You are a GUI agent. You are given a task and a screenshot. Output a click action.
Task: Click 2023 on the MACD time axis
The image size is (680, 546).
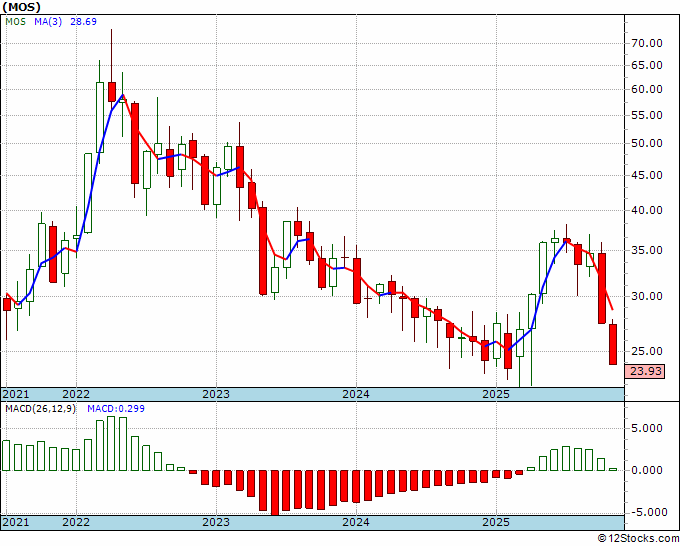pos(216,522)
